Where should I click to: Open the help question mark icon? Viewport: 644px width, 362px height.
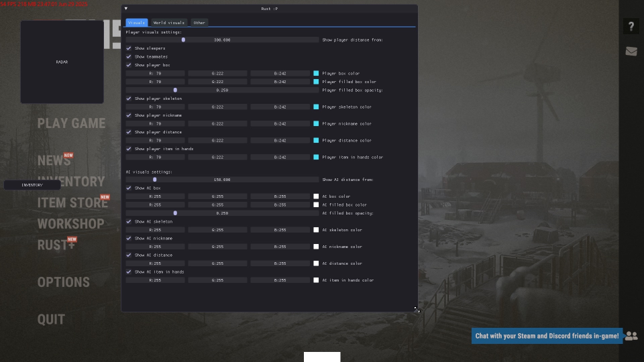631,26
